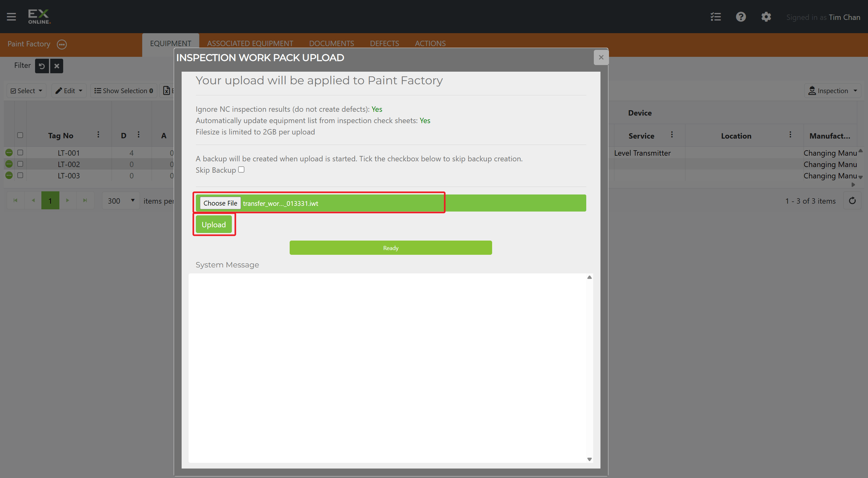The image size is (868, 478).
Task: Open Service column options menu
Action: pos(672,135)
